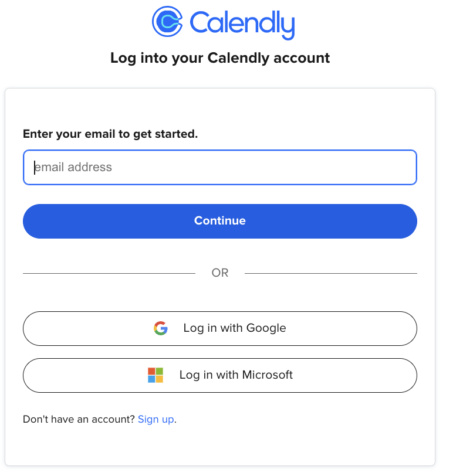The height and width of the screenshot is (476, 453).
Task: Click the divider line right of OR
Action: (330, 273)
